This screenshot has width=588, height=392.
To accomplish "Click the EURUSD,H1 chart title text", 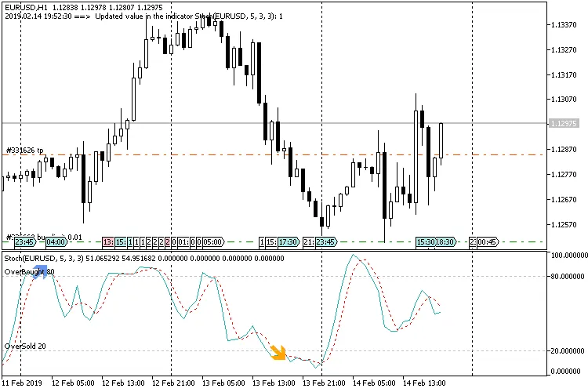I will [x=29, y=7].
